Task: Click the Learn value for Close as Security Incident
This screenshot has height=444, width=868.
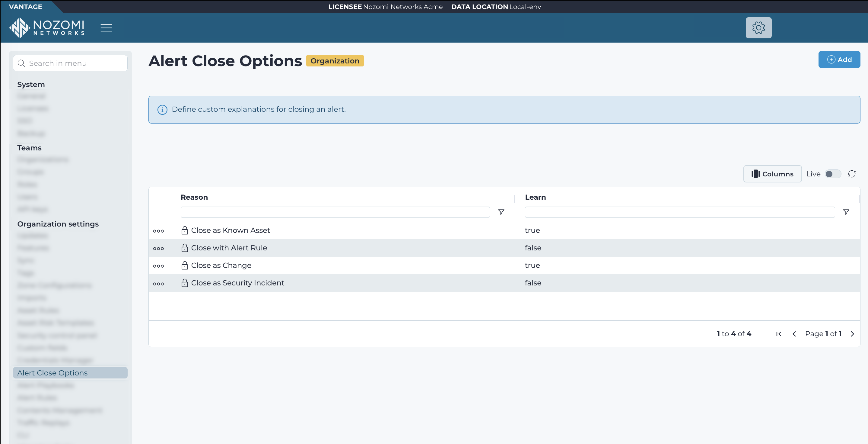Action: coord(533,283)
